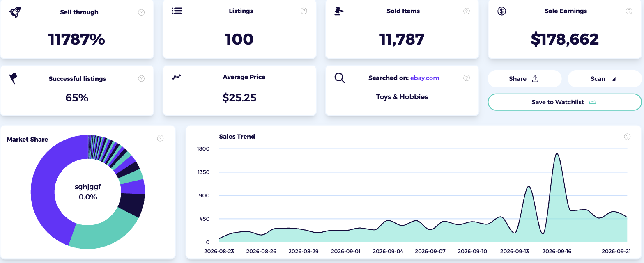Click the dollar coin icon on Sale Earnings

[x=501, y=11]
